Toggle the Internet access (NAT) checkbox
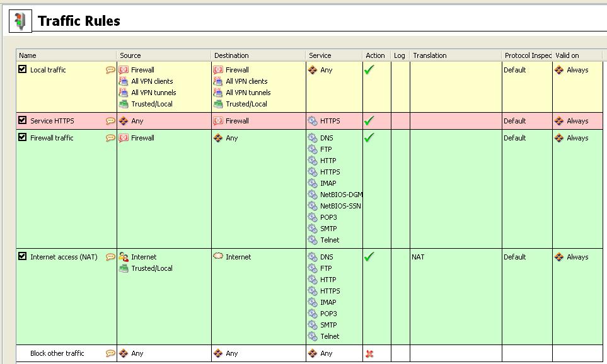607x364 pixels. (x=23, y=256)
